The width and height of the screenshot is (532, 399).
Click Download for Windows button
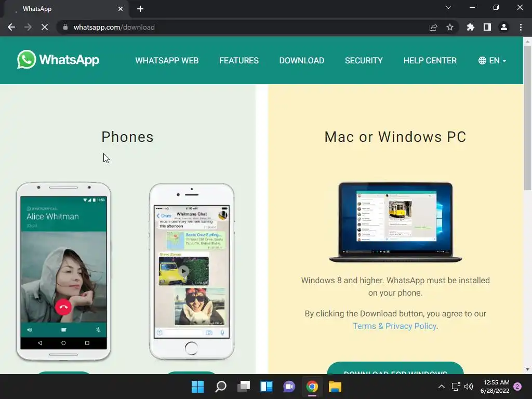tap(395, 368)
